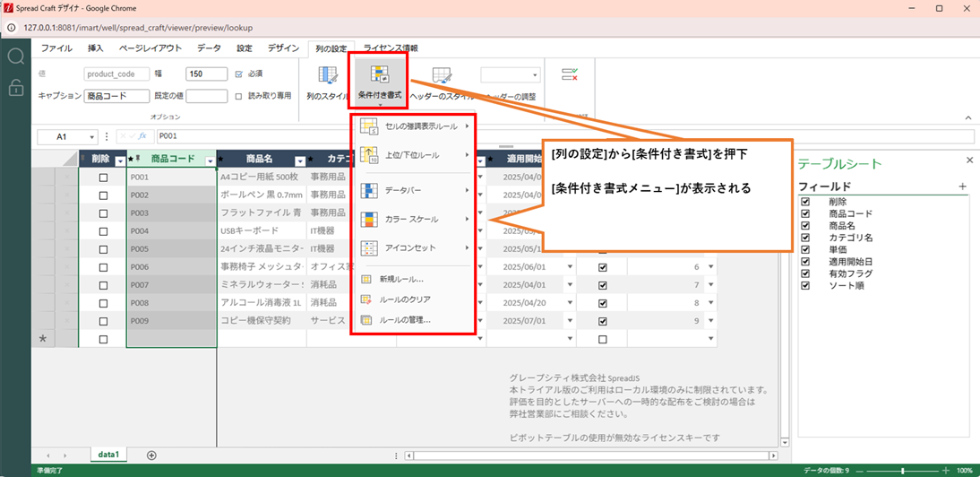This screenshot has width=980, height=477.
Task: Collapse the ribbon with the chevron
Action: click(x=967, y=117)
